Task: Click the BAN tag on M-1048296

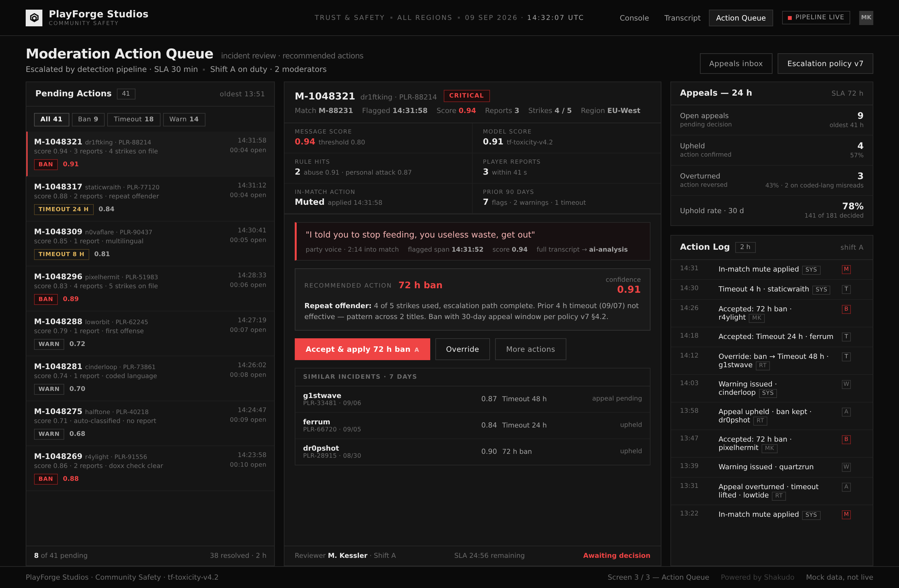Action: 46,299
